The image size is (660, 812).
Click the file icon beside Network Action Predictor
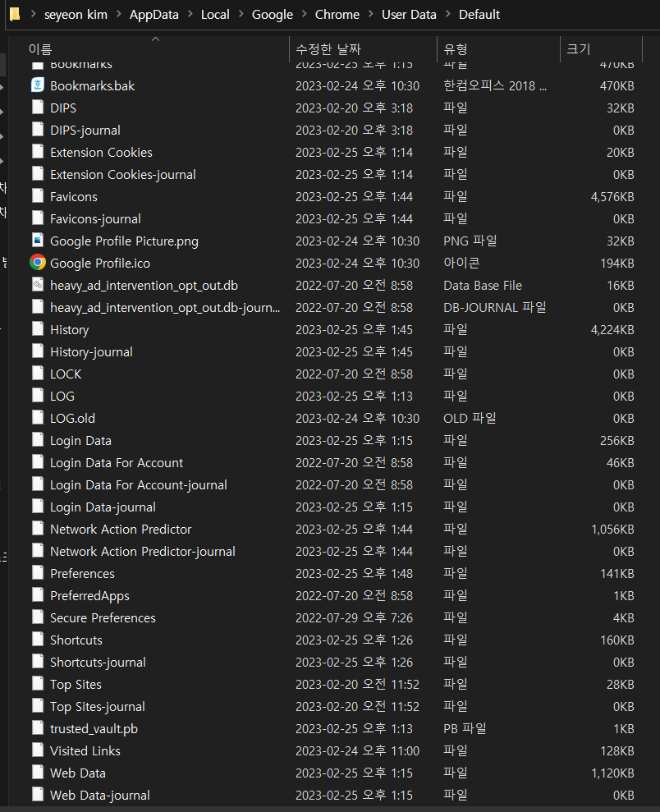tap(38, 528)
